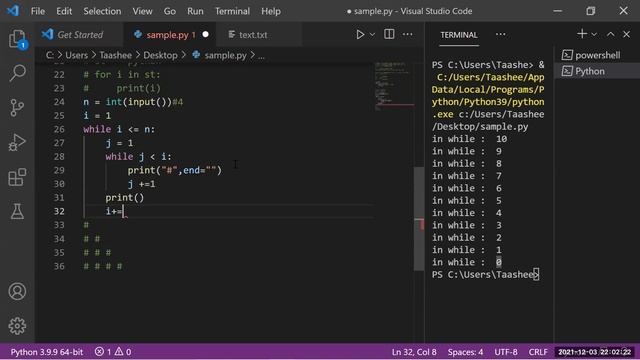Switch to the sample.py tab
The width and height of the screenshot is (640, 360).
click(x=170, y=35)
